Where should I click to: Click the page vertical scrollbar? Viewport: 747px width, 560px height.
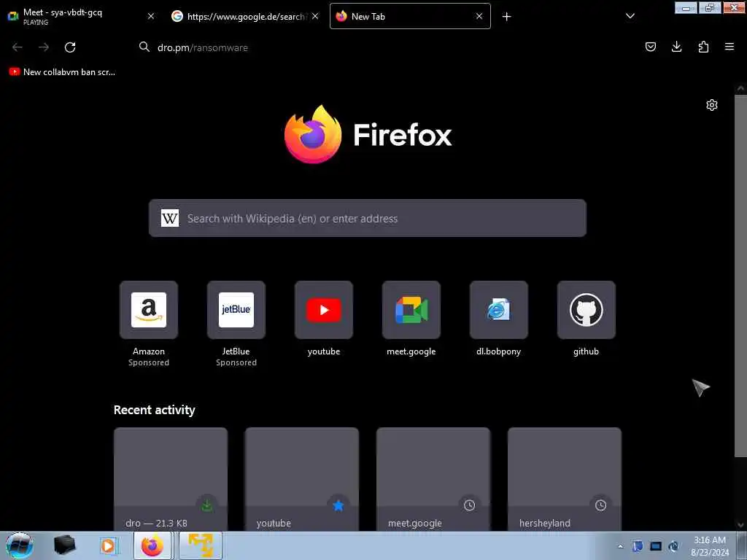740,276
